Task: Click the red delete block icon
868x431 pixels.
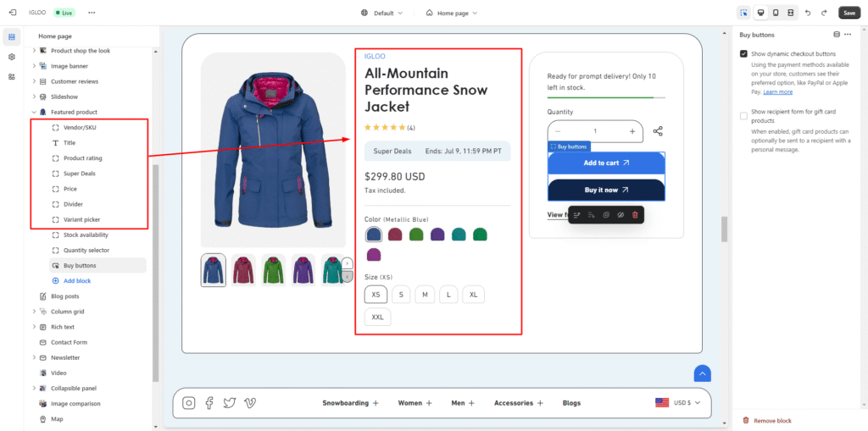Action: pyautogui.click(x=635, y=215)
